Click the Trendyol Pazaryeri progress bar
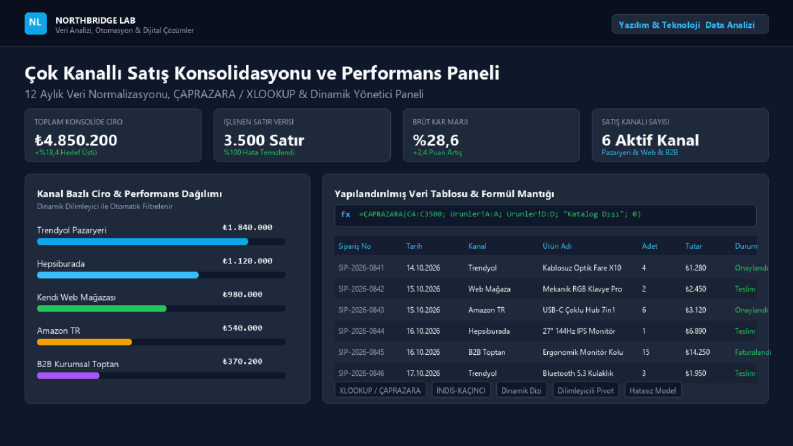 coord(161,242)
